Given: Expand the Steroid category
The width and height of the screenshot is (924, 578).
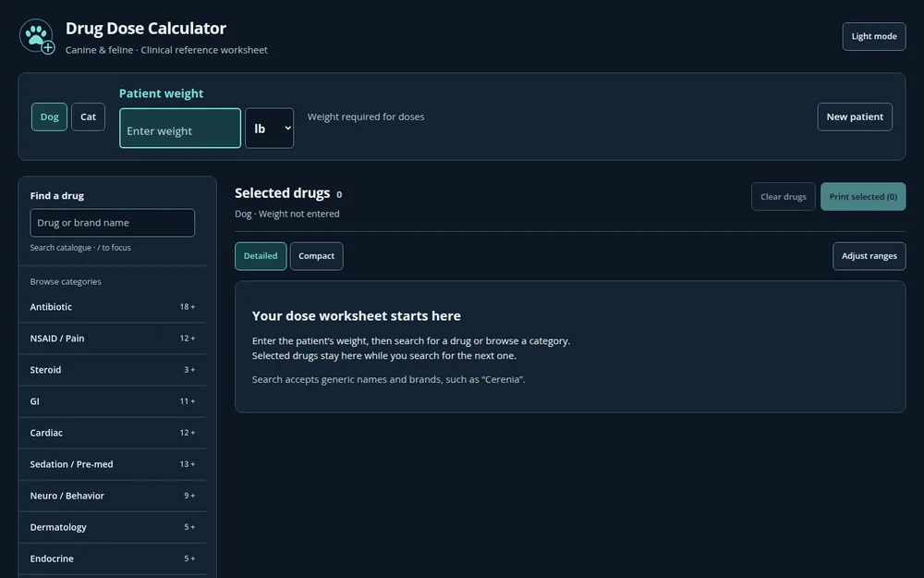Looking at the screenshot, I should [113, 370].
